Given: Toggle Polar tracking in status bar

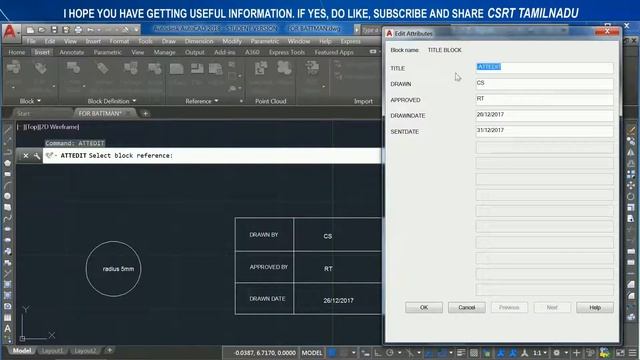Looking at the screenshot, I should pyautogui.click(x=390, y=353).
